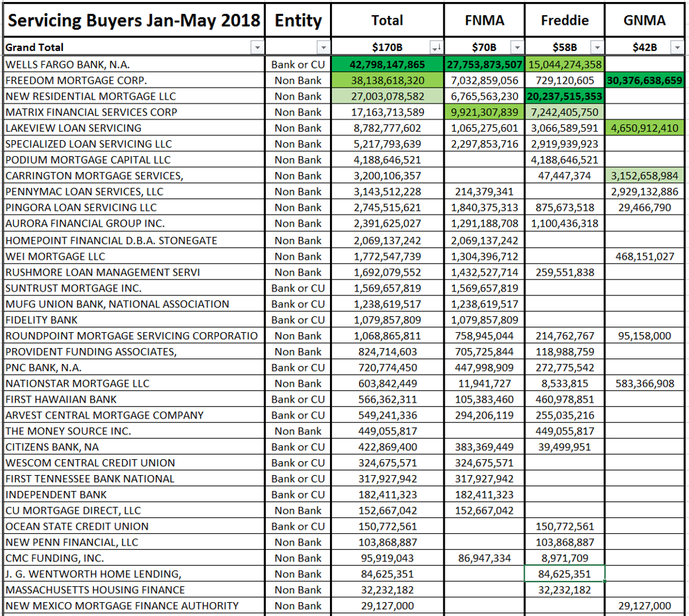Select the 705,725,844 Provident FNMA cell

click(x=484, y=352)
